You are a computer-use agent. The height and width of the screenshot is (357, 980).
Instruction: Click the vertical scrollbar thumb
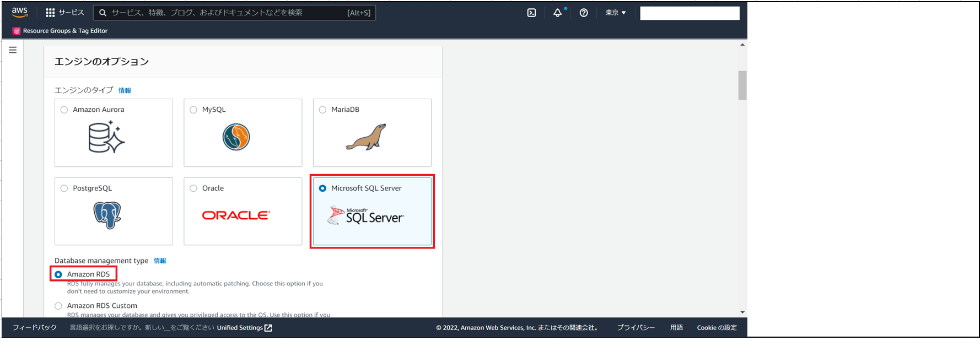pos(742,85)
